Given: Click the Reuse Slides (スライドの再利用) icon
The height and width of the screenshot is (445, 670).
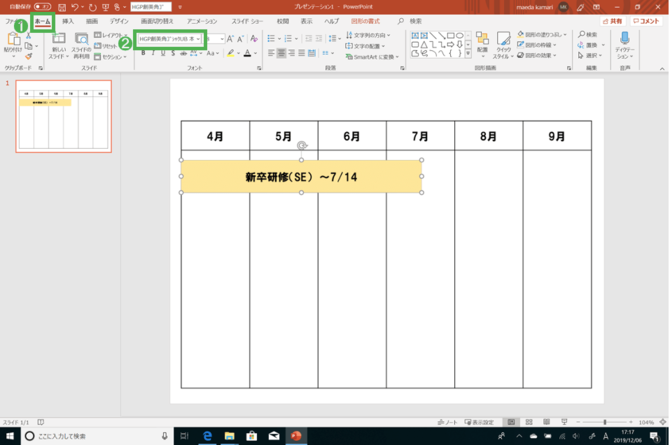Looking at the screenshot, I should click(81, 39).
